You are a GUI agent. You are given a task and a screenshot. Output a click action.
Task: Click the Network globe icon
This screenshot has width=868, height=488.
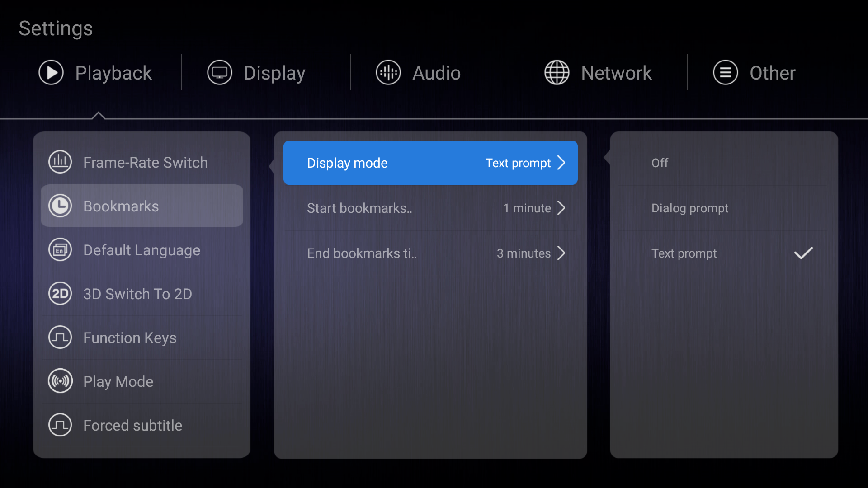[557, 73]
